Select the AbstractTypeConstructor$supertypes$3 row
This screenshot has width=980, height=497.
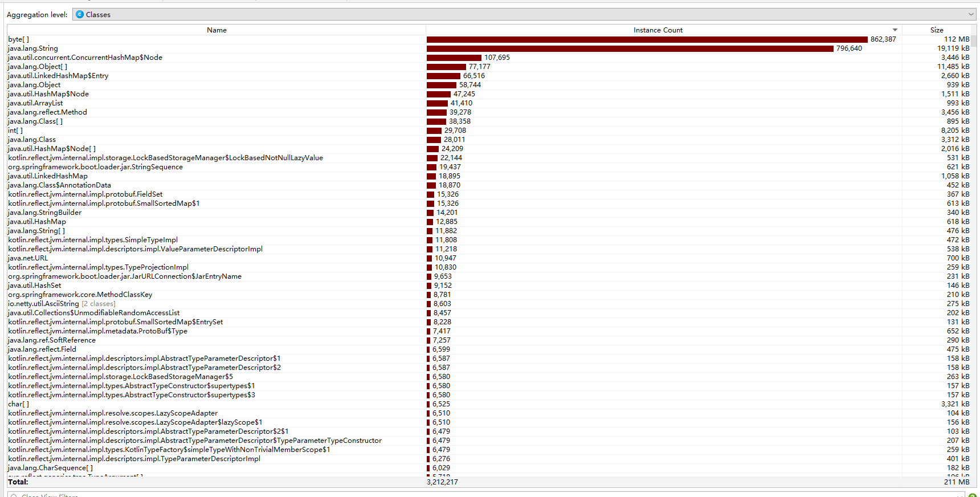[x=489, y=395]
